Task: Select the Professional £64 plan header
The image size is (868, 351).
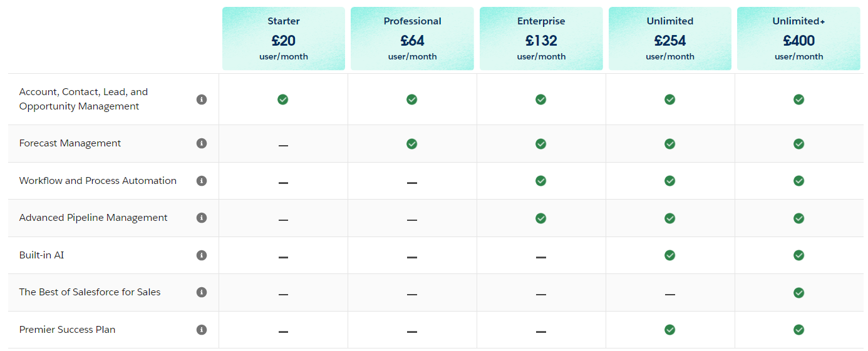Action: pos(412,39)
